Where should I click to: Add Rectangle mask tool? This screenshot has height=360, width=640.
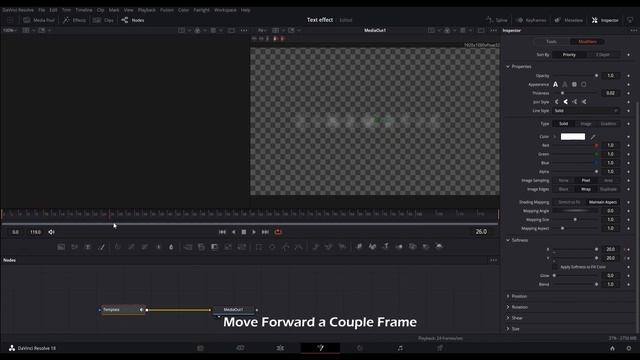tap(259, 247)
